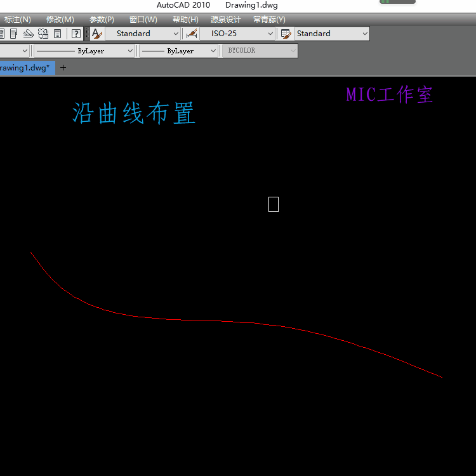Open the 标注(N) menu
476x476 pixels.
tap(17, 20)
